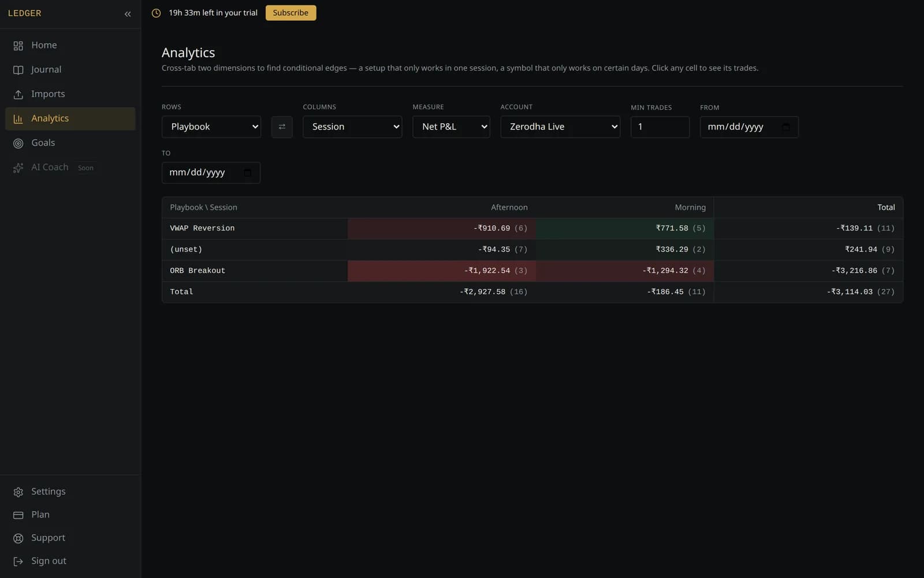Screen dimensions: 924x578
Task: Click VWAP Reversion Morning cell ₹771.58
Action: pos(625,228)
